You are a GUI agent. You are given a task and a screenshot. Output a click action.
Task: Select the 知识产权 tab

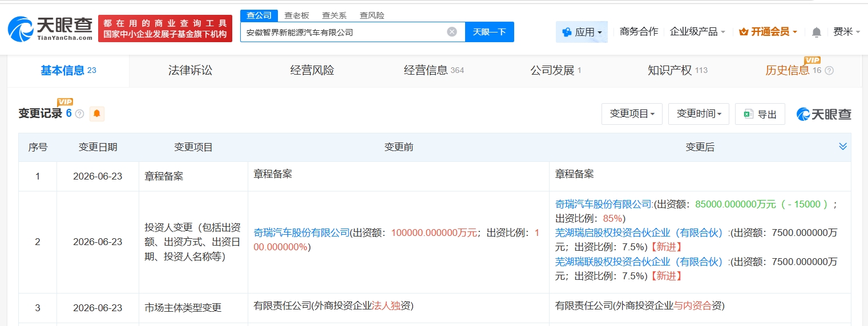pos(677,71)
